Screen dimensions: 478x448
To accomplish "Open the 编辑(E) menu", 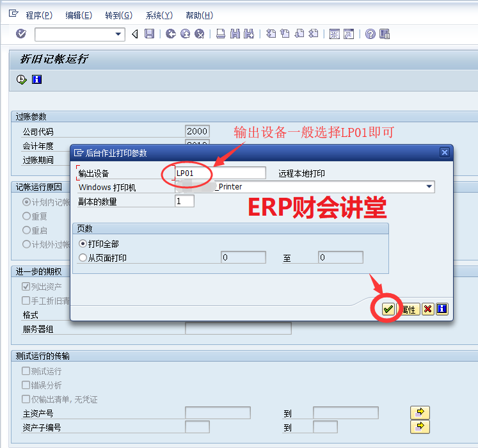I will (79, 15).
